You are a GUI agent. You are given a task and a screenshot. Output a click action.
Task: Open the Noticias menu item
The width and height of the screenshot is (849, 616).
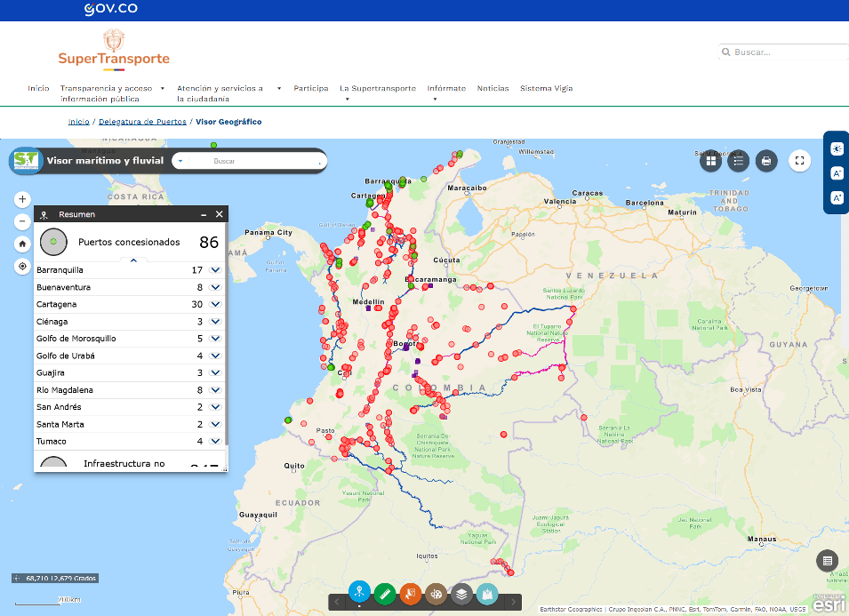point(493,89)
